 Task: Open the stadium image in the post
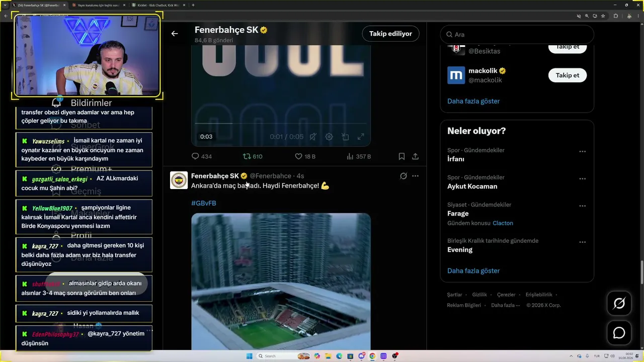coord(281,282)
